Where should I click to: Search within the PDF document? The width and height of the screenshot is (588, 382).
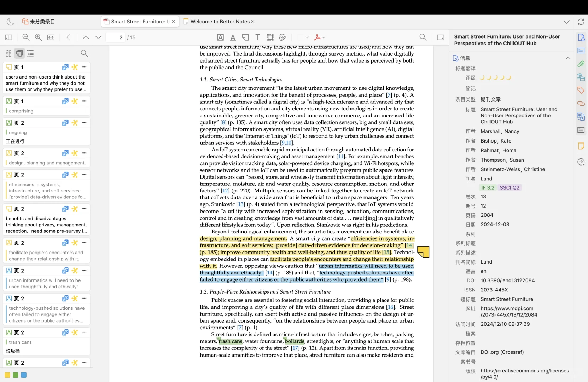click(x=423, y=37)
